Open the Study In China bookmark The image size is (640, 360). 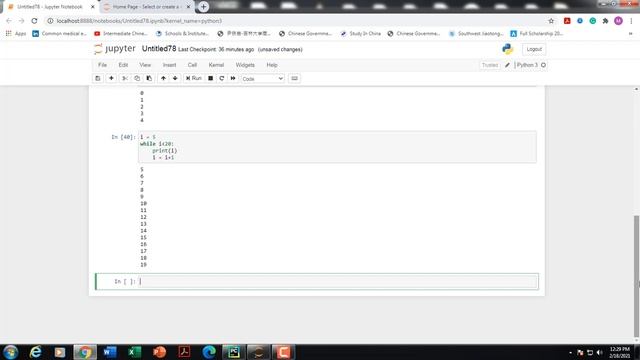coord(361,33)
